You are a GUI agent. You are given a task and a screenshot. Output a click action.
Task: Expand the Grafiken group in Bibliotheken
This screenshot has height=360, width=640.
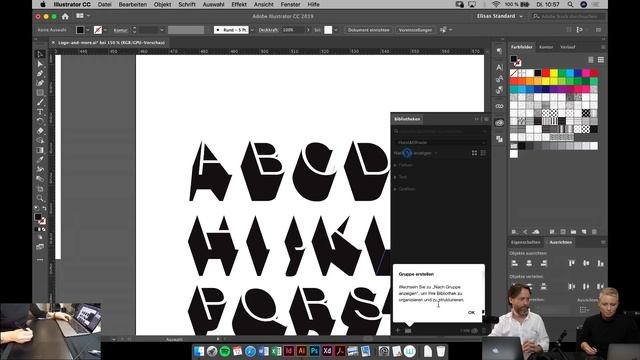click(x=395, y=189)
